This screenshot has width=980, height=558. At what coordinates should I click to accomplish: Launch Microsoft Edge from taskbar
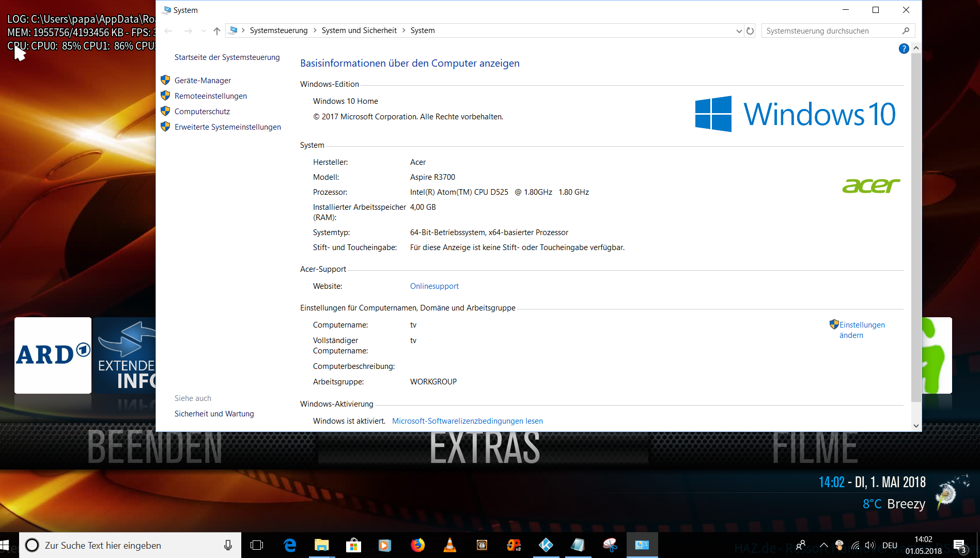[x=290, y=545]
